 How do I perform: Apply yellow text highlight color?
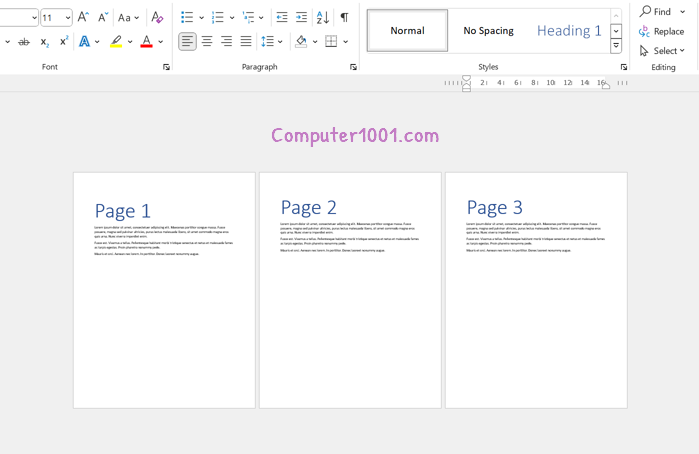(116, 41)
